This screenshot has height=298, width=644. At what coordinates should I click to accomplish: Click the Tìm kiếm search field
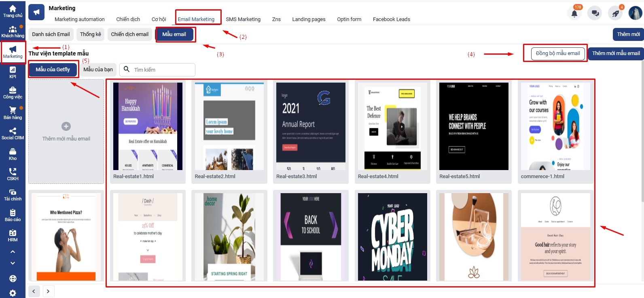click(162, 70)
